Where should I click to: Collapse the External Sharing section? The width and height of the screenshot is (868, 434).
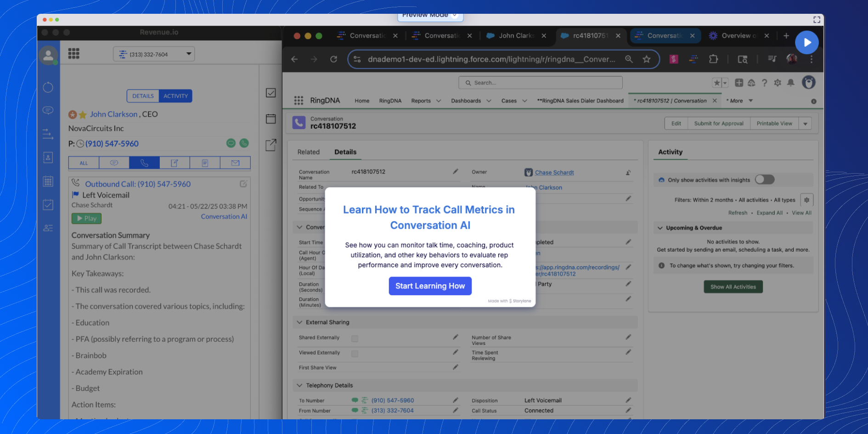tap(299, 322)
